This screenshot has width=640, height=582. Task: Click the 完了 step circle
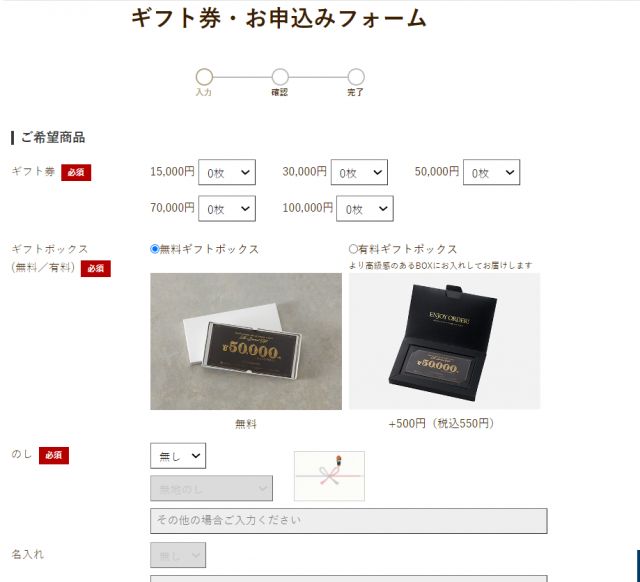tap(356, 77)
